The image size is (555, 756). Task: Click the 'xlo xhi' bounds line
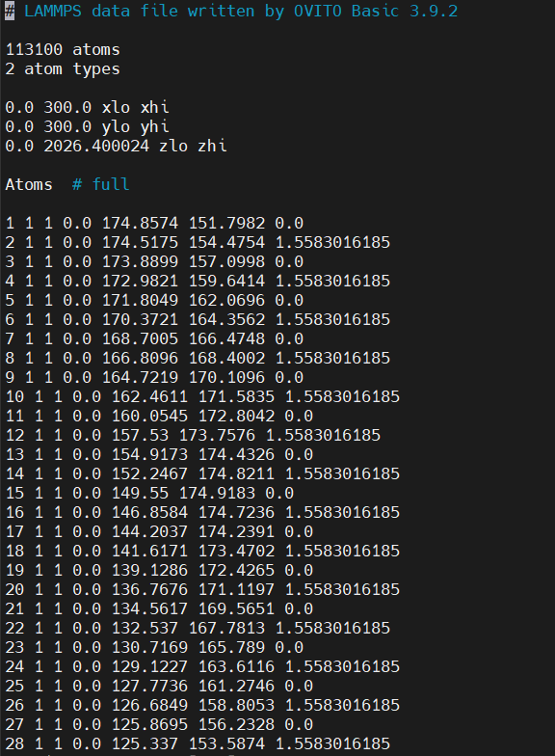(87, 107)
